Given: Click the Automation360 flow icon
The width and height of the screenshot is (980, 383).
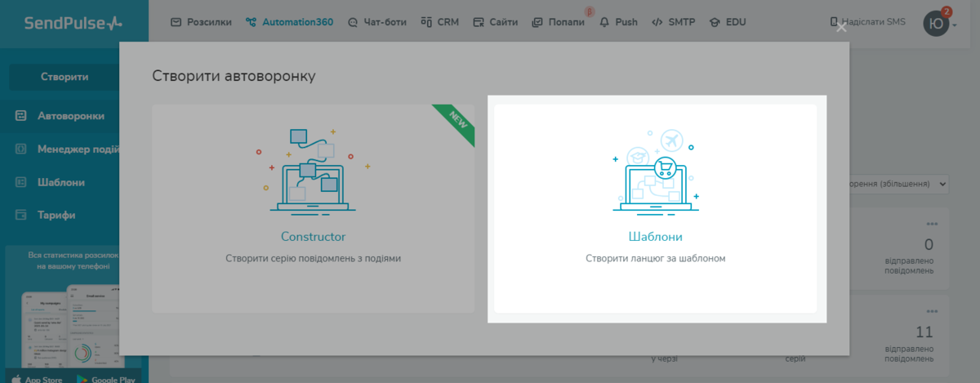Looking at the screenshot, I should pos(252,22).
